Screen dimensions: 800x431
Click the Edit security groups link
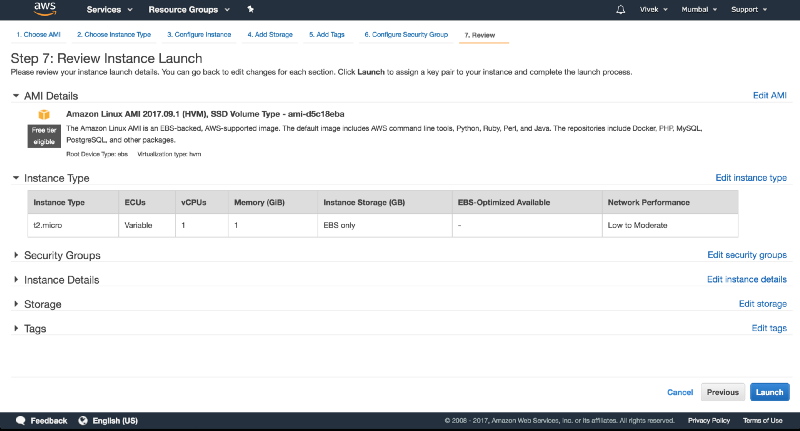747,255
